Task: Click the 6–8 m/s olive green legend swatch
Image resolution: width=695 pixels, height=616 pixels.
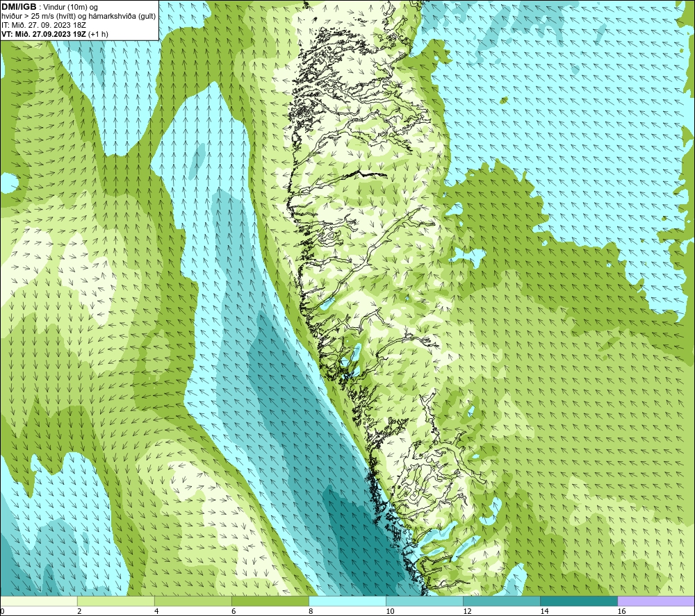Action: tap(270, 601)
